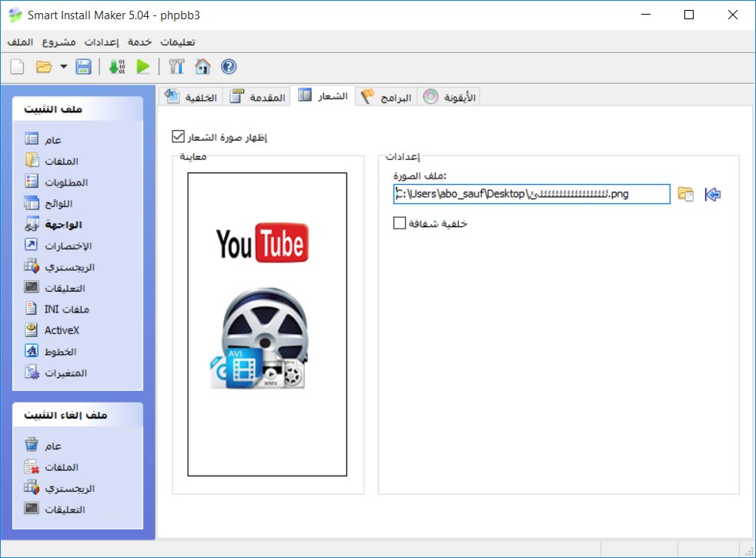This screenshot has height=558, width=756.
Task: Switch to the المقدمة tab
Action: [x=257, y=97]
